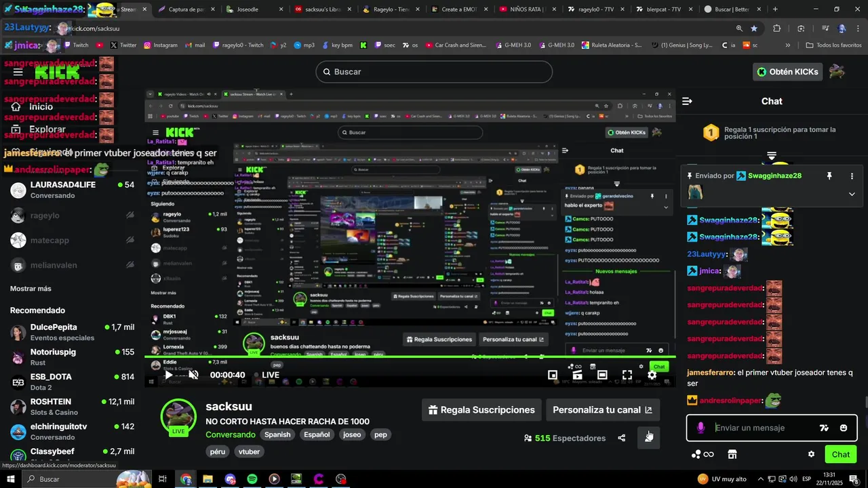Click the green stream progress bar
This screenshot has width=868, height=488.
410,357
